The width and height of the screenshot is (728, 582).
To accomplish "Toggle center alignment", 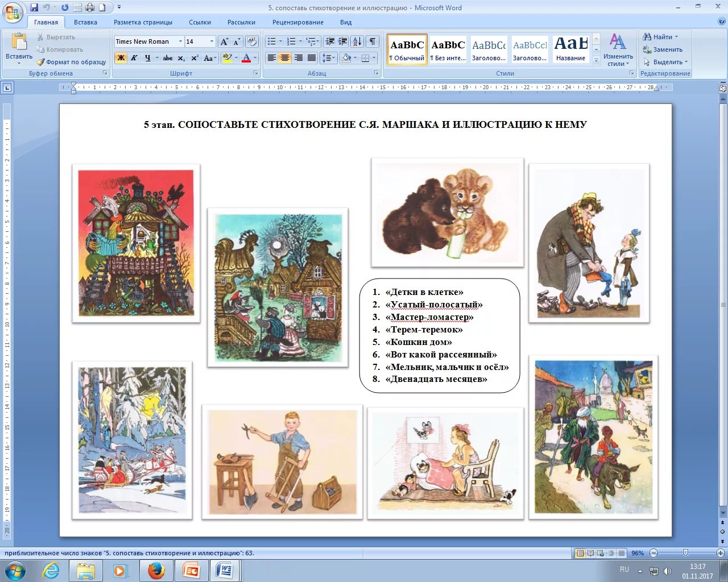I will coord(285,58).
